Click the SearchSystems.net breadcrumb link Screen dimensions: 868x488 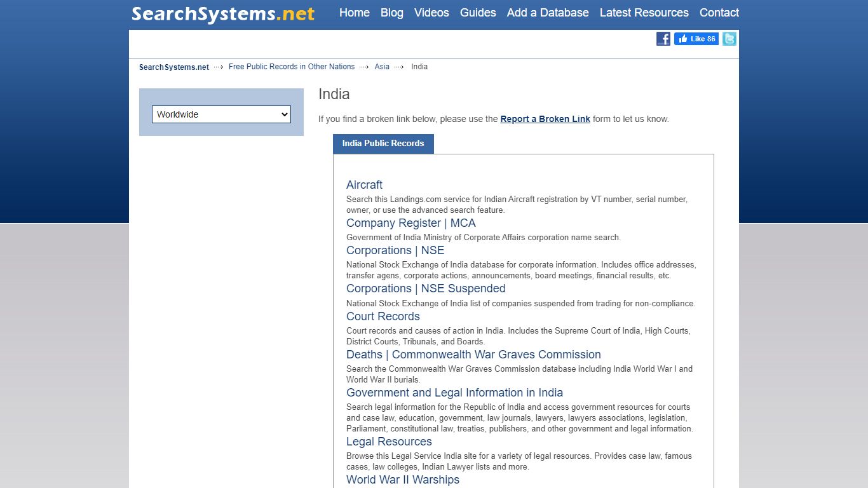point(174,67)
